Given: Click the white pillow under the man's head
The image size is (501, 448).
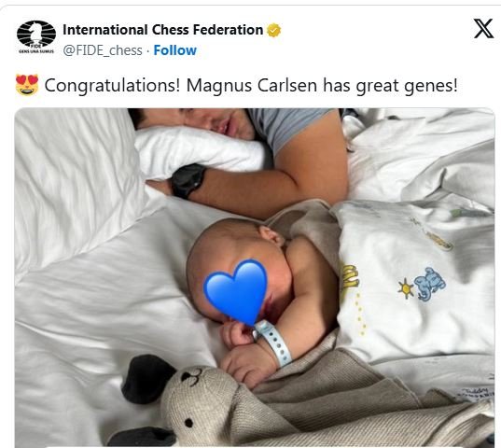Looking at the screenshot, I should click(200, 152).
